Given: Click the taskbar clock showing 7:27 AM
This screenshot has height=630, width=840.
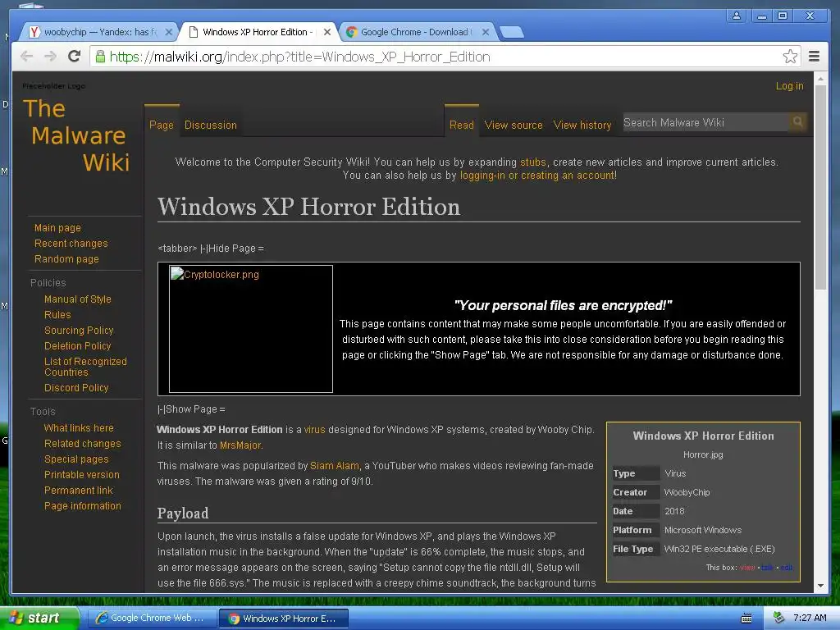Looking at the screenshot, I should point(810,618).
